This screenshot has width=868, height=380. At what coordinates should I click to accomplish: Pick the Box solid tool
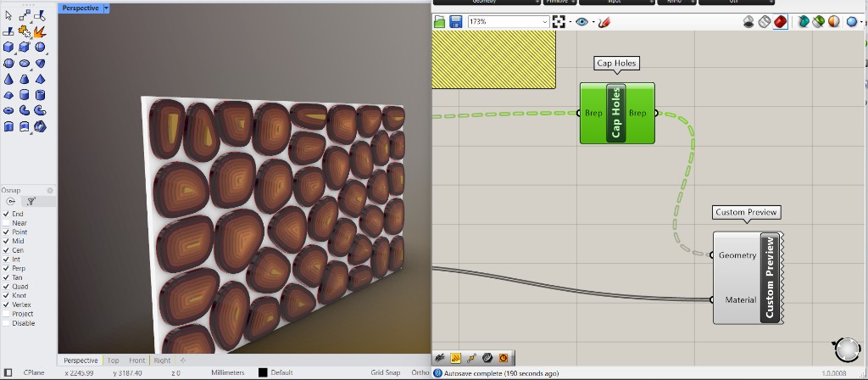point(8,47)
